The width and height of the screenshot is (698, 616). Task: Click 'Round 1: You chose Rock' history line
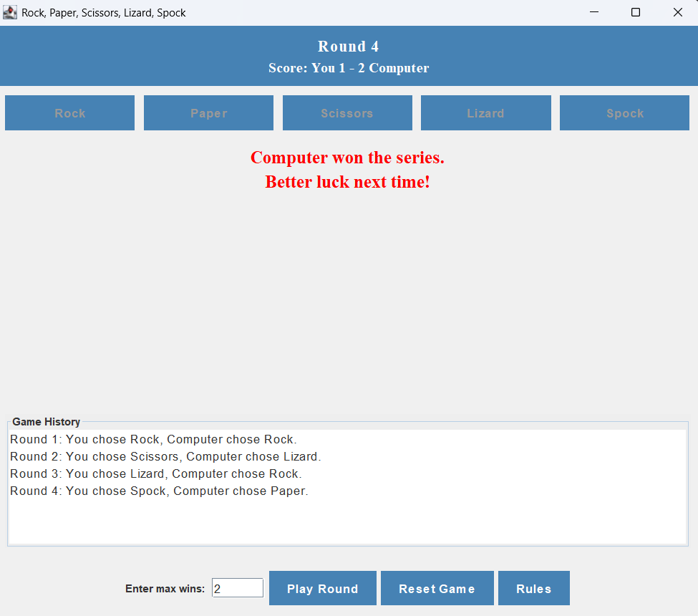(153, 439)
